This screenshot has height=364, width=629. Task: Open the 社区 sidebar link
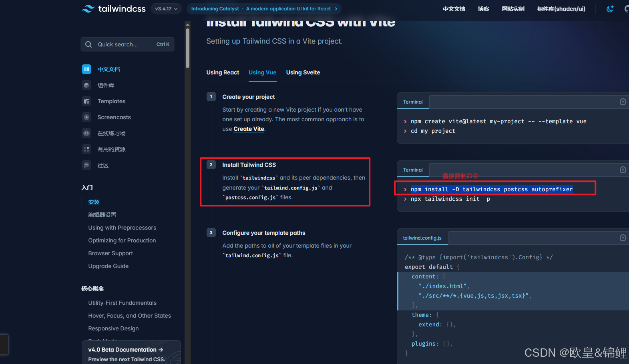(103, 165)
